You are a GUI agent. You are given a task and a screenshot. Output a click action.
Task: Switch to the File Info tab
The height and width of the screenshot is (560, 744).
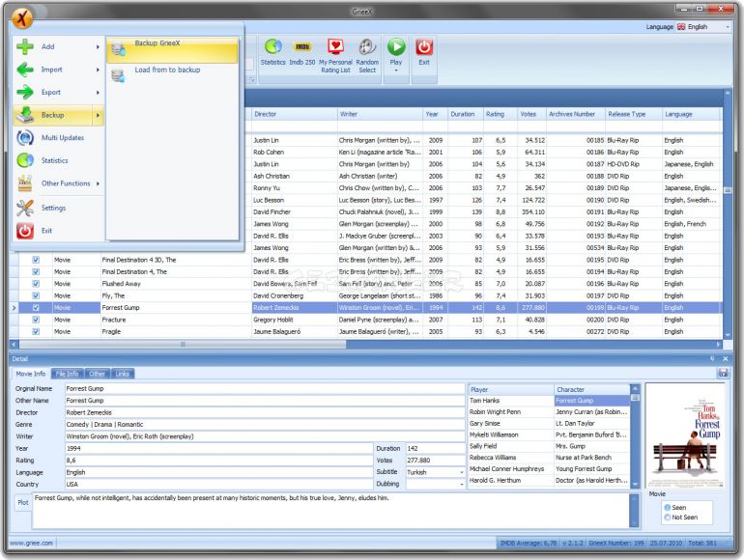pyautogui.click(x=68, y=374)
